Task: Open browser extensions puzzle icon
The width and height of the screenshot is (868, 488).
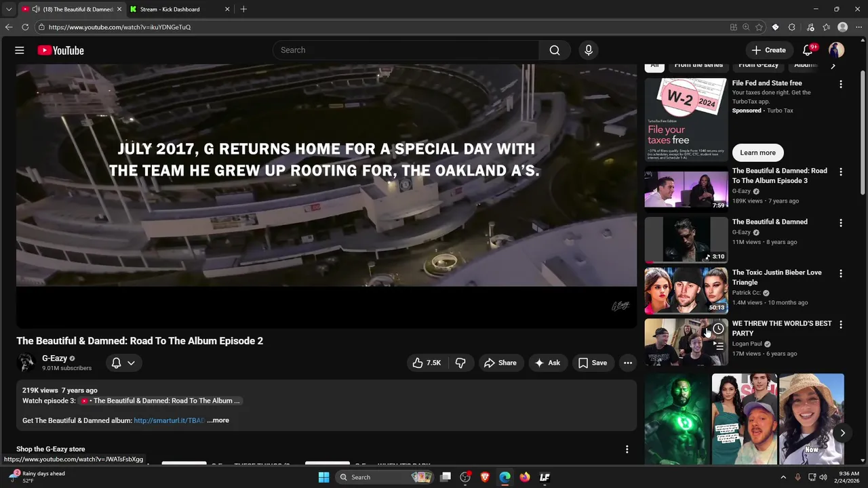Action: (x=791, y=27)
